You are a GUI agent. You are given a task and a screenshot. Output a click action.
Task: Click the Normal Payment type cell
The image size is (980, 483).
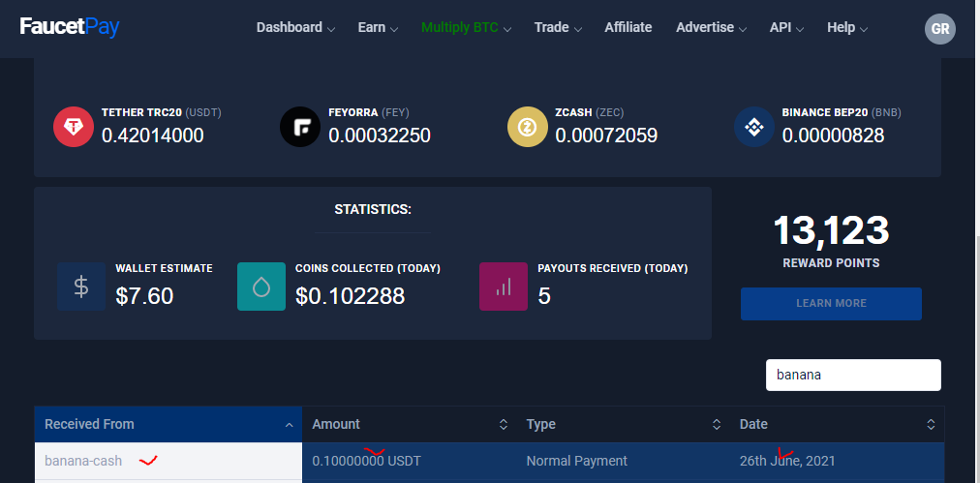point(623,461)
